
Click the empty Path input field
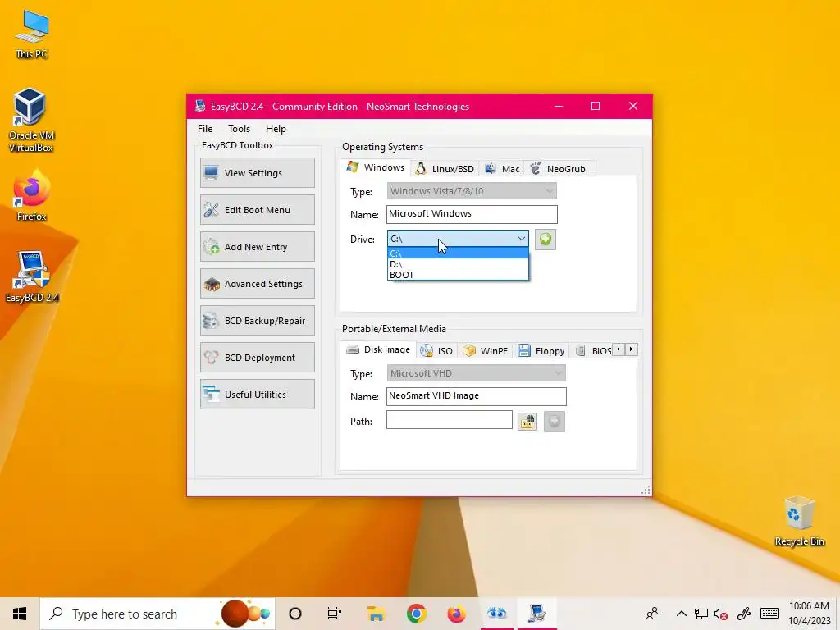pyautogui.click(x=449, y=420)
